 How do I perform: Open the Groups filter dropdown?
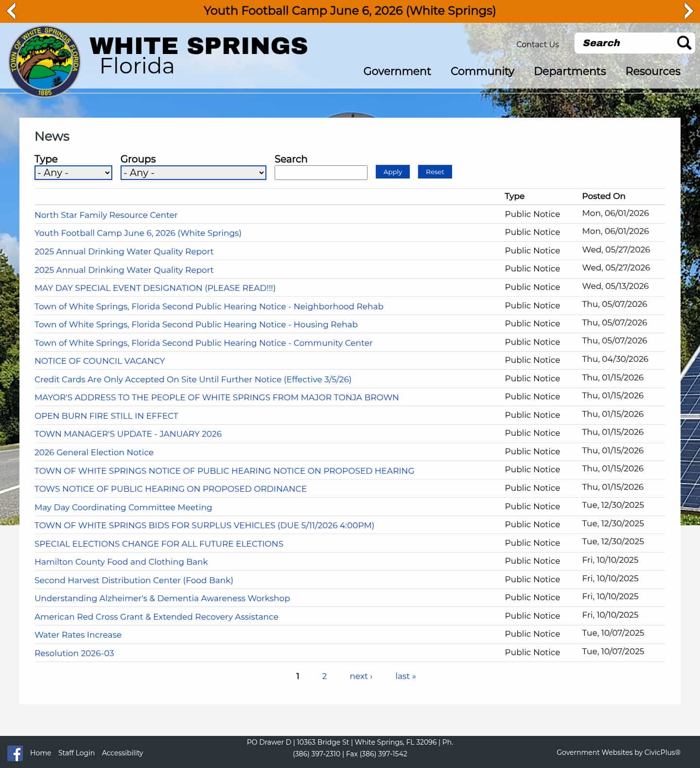(193, 173)
